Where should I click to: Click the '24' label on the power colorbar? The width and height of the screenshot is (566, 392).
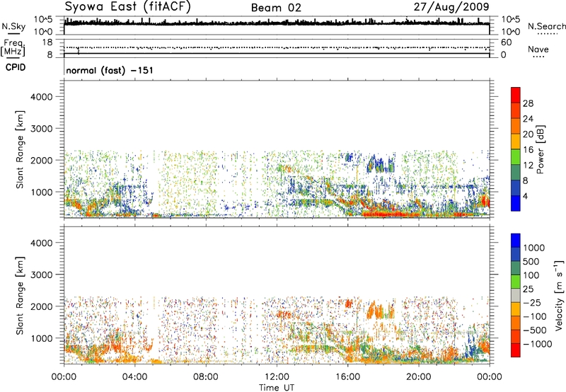(528, 119)
